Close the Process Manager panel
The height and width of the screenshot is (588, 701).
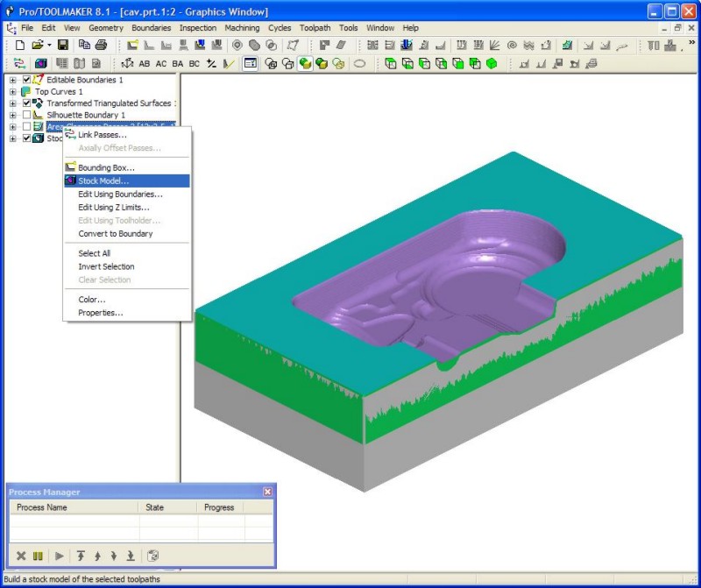[267, 492]
